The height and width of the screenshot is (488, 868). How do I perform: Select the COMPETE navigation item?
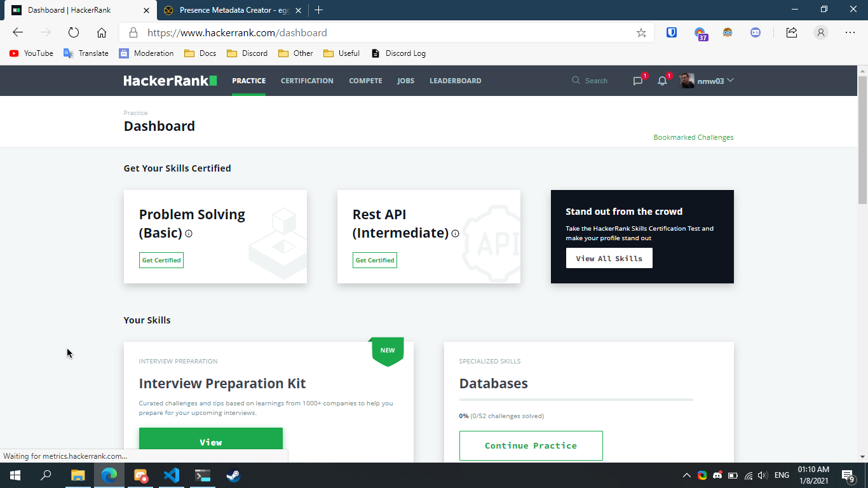coord(365,81)
